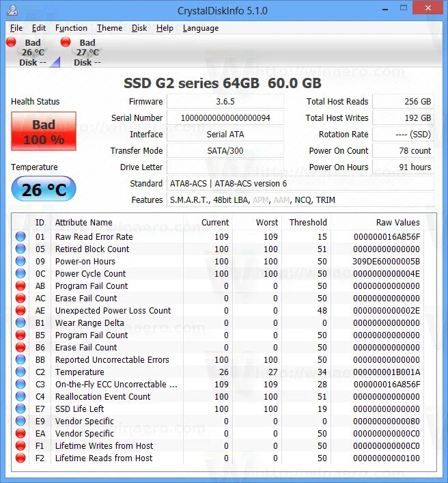Click the Rotation Rate value (SSD)
This screenshot has height=483, width=448.
pos(403,135)
